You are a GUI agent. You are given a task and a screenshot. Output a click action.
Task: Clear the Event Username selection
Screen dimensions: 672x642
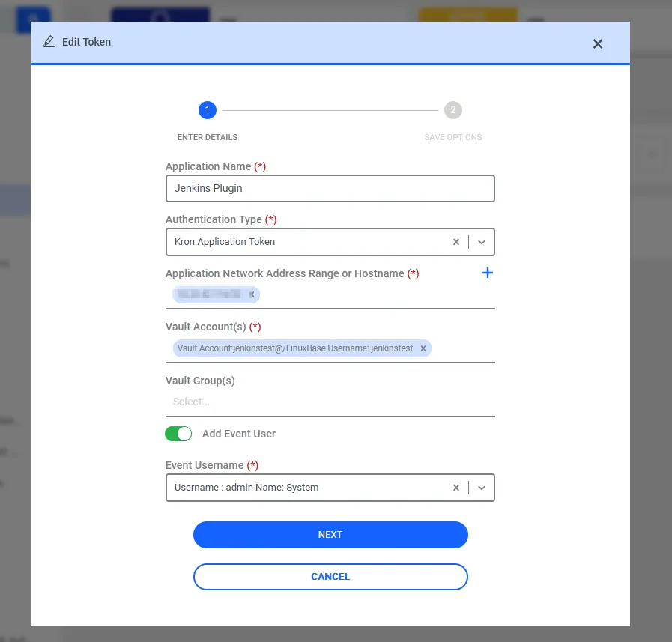456,488
